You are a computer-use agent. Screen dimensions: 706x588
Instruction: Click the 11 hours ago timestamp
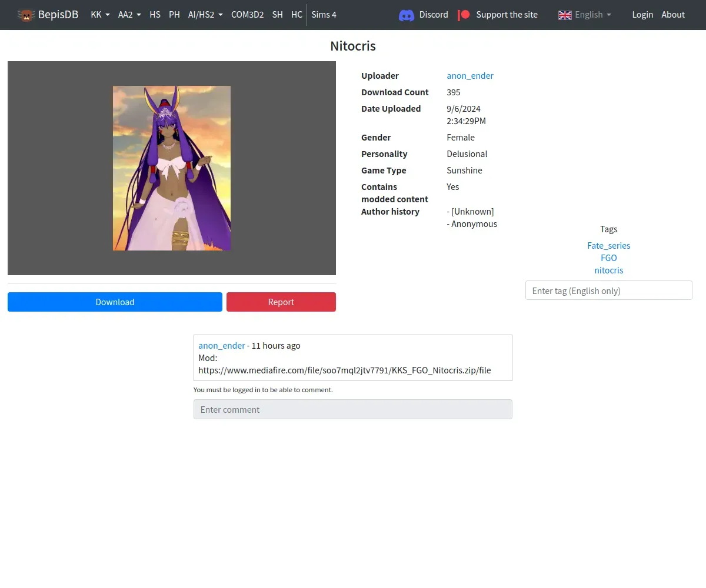276,346
